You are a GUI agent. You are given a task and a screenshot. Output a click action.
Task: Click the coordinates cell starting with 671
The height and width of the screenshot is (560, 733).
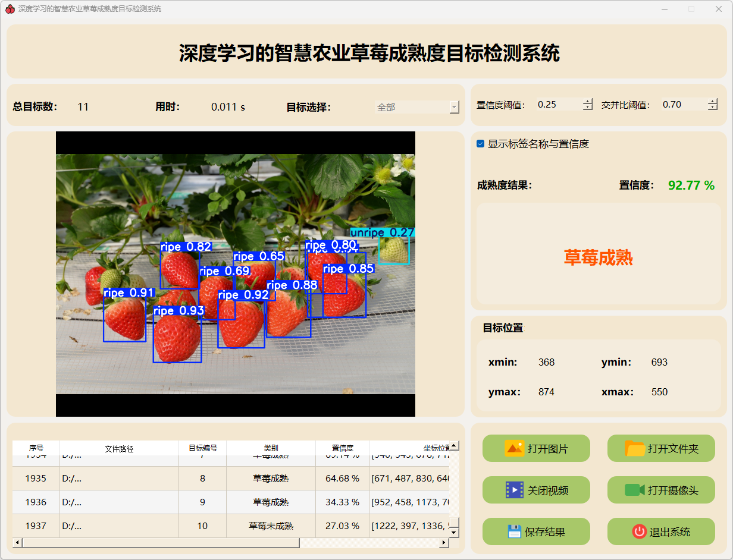click(409, 478)
